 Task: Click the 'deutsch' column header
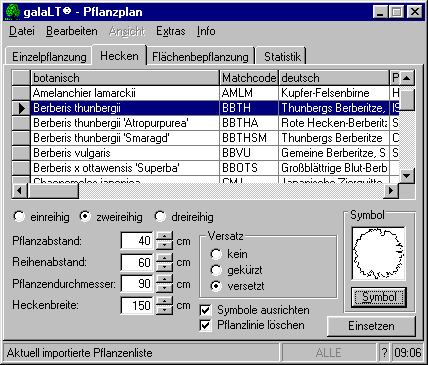point(334,78)
